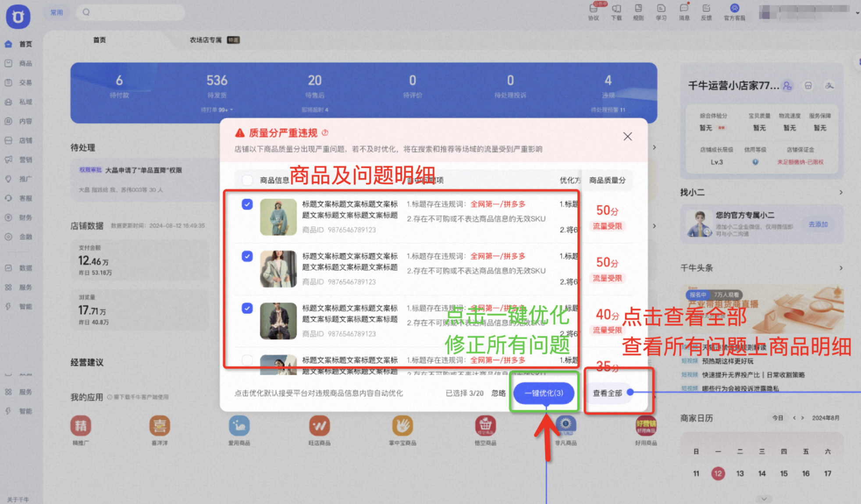
Task: Open 反馈 feedback icon
Action: click(706, 12)
